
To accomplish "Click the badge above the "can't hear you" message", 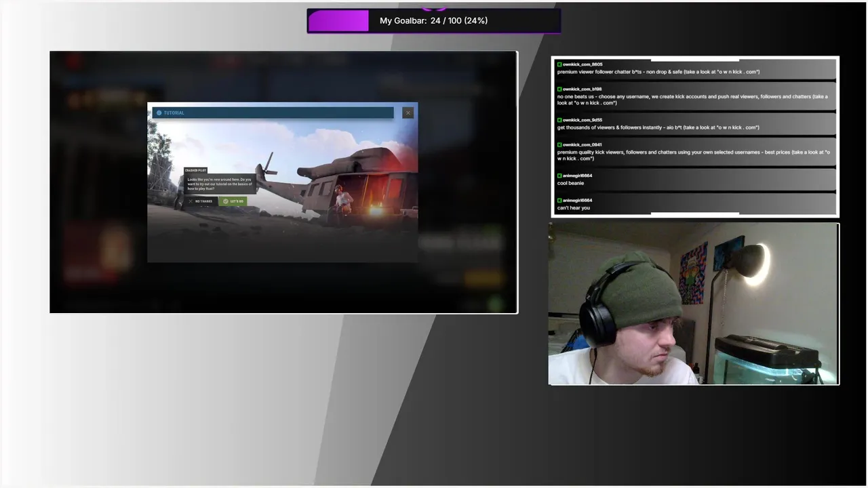I will (x=559, y=200).
